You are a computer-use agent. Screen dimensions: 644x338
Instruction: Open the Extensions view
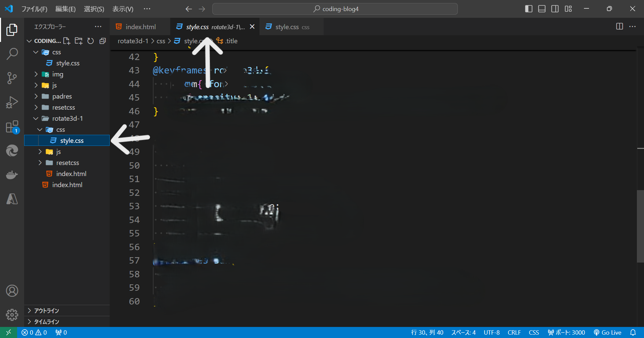[x=12, y=127]
